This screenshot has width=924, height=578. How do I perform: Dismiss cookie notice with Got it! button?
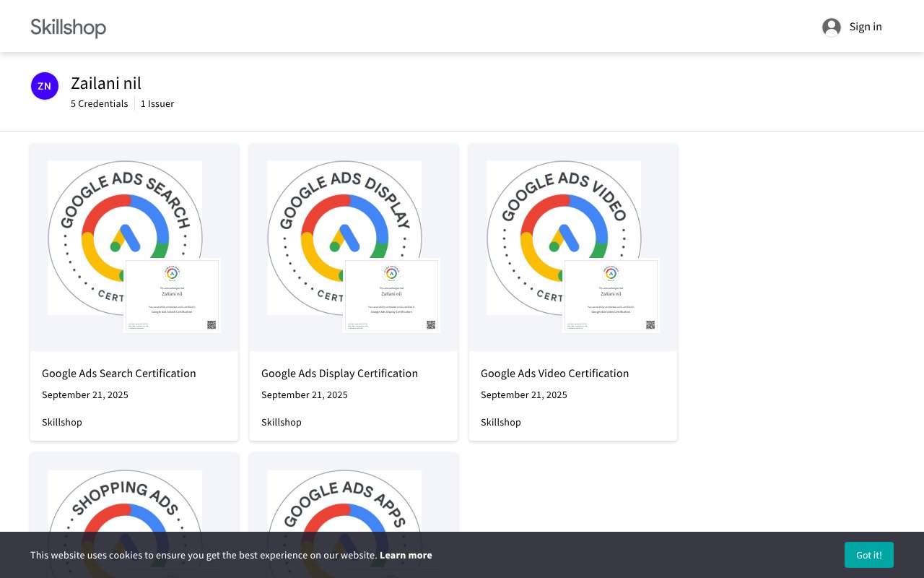pos(868,555)
